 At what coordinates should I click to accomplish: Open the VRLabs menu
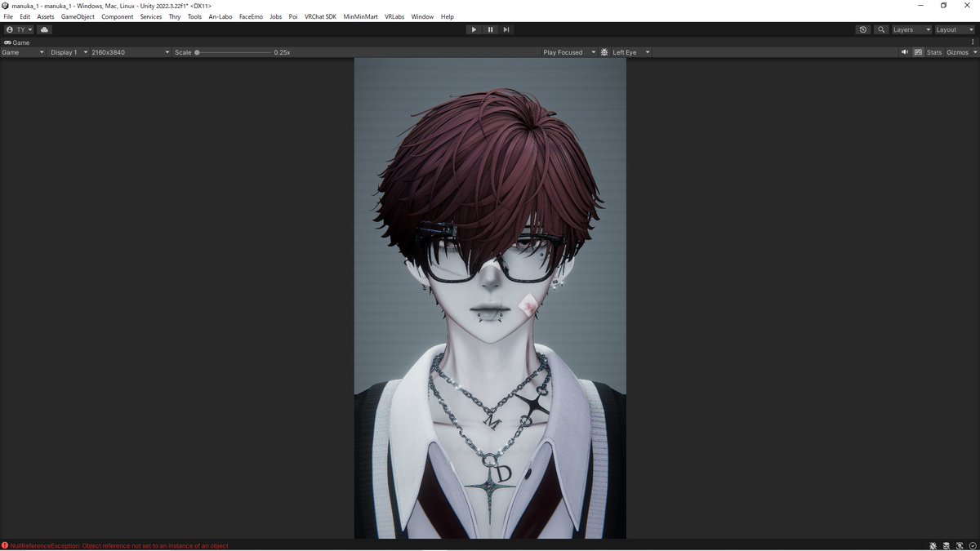(x=394, y=16)
